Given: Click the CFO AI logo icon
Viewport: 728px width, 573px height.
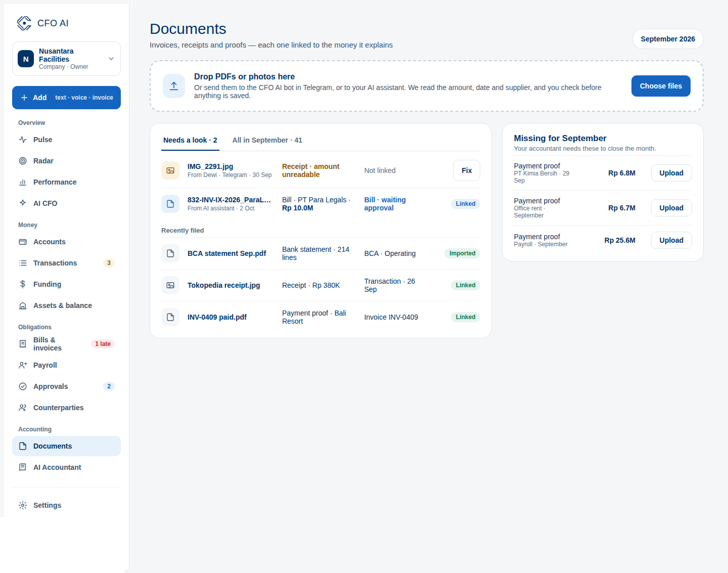Looking at the screenshot, I should 24,23.
